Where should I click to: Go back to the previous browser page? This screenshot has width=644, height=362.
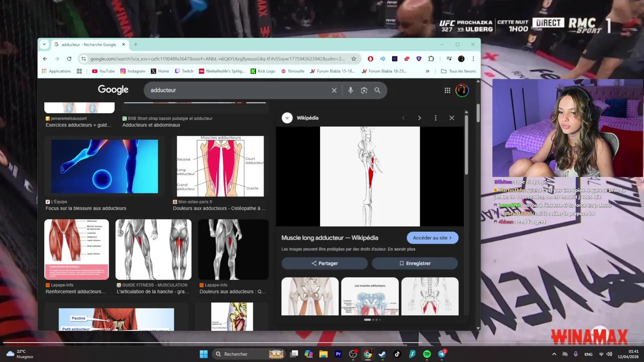tap(45, 59)
